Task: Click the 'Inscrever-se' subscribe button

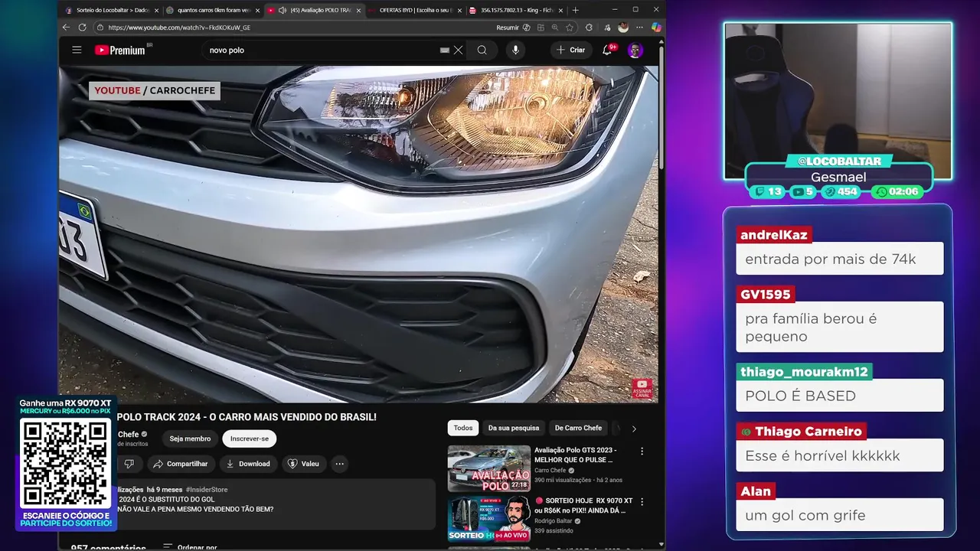Action: coord(250,439)
